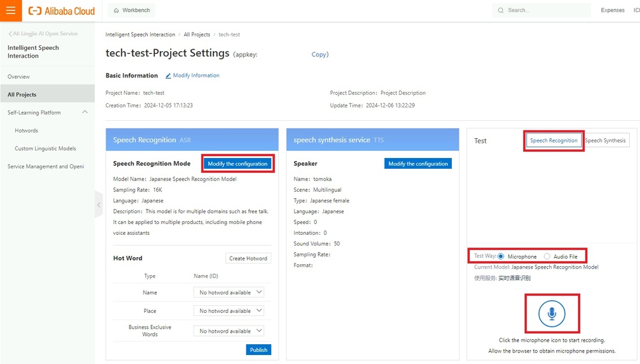
Task: Collapse the sidebar with the arrow handle
Action: (x=99, y=205)
